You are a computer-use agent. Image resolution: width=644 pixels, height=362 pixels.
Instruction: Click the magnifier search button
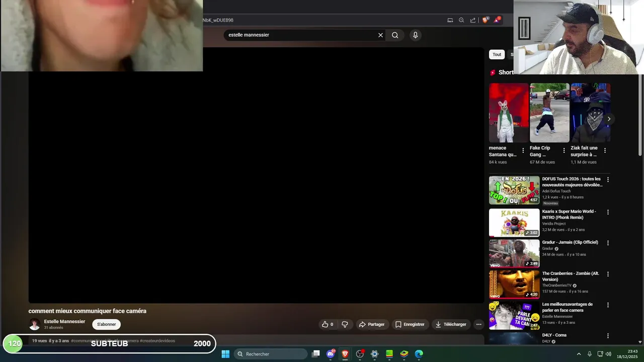coord(395,35)
